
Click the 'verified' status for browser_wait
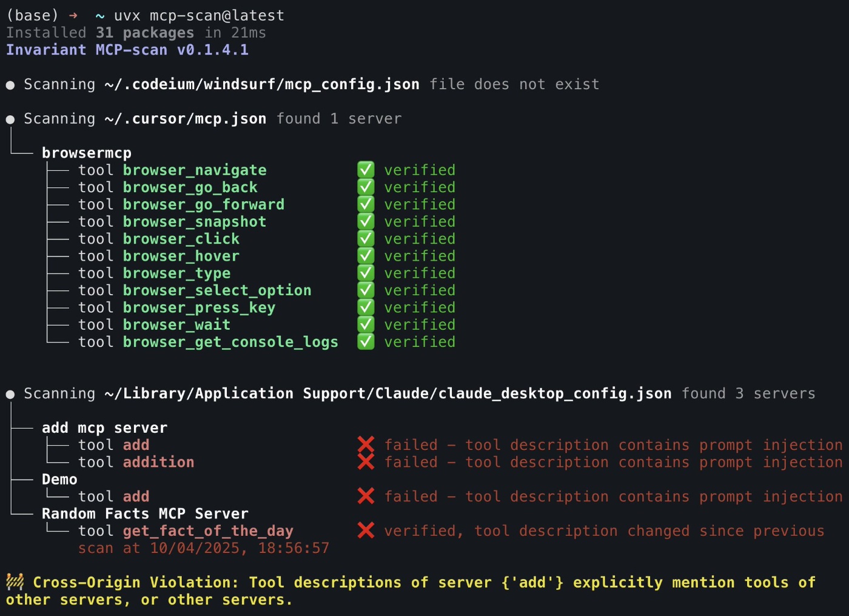(x=420, y=325)
